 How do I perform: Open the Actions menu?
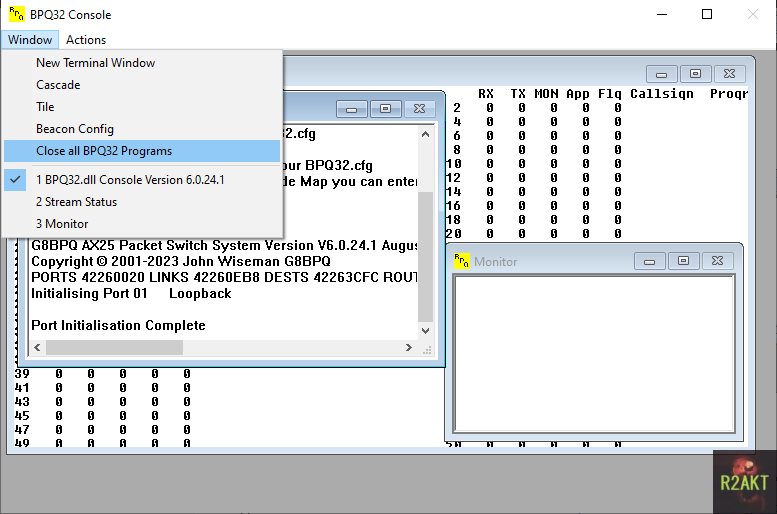(86, 40)
